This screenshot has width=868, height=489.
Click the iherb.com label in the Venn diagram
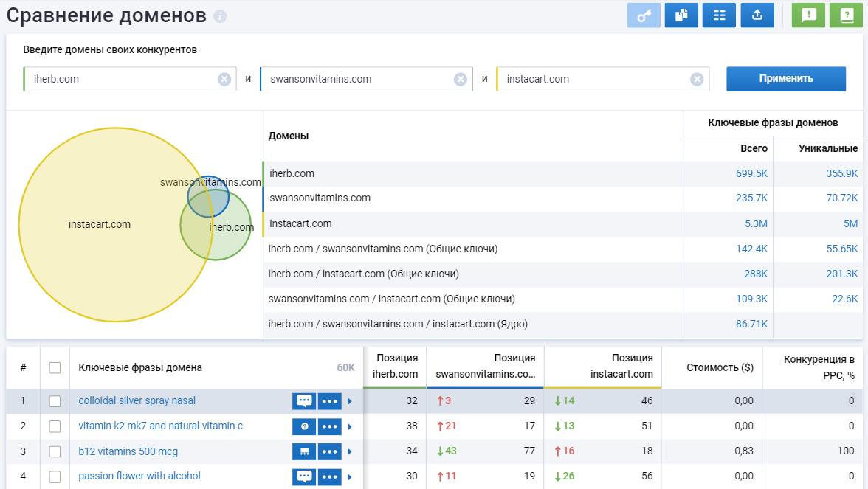[x=232, y=227]
